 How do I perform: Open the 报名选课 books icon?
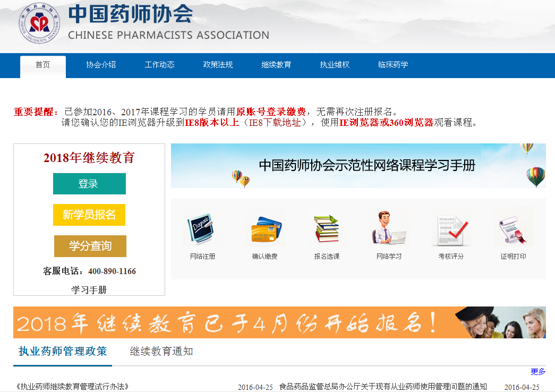click(x=326, y=229)
